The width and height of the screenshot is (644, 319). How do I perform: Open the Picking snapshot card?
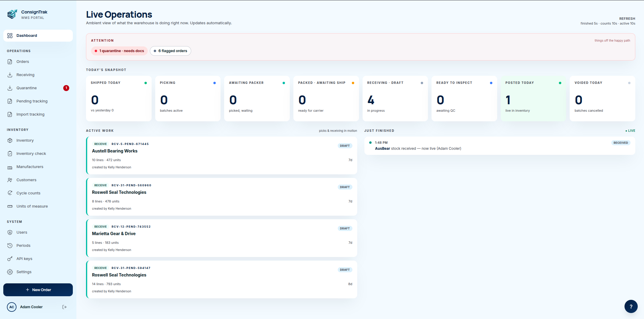pyautogui.click(x=188, y=99)
